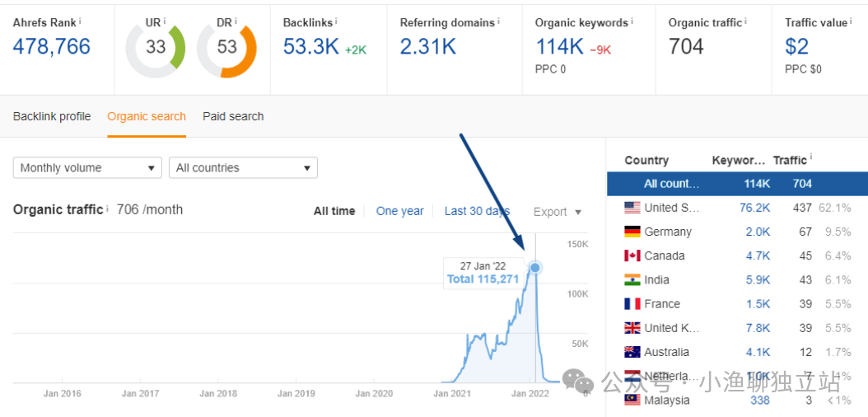The image size is (868, 417).
Task: Open United Kingdom 7.8K keywords link
Action: (x=758, y=328)
